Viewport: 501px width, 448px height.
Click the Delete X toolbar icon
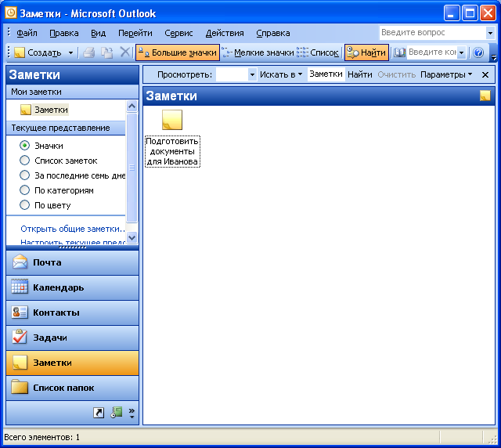point(125,52)
